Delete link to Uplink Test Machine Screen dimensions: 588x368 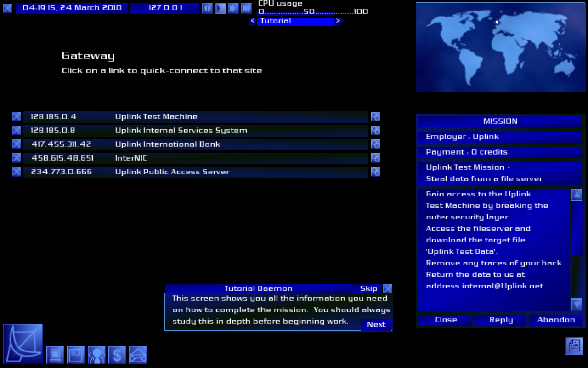17,117
